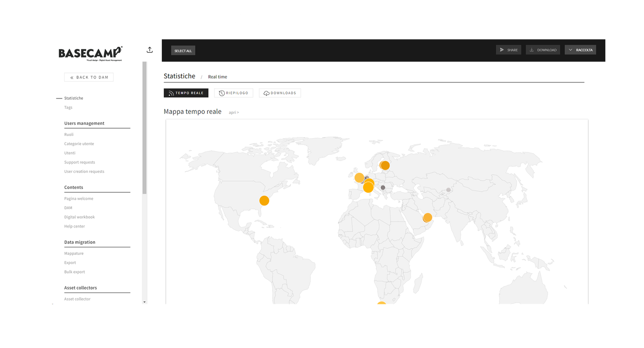Viewport: 644px width, 348px height.
Task: Navigate to Digital workbook in sidebar
Action: (79, 217)
